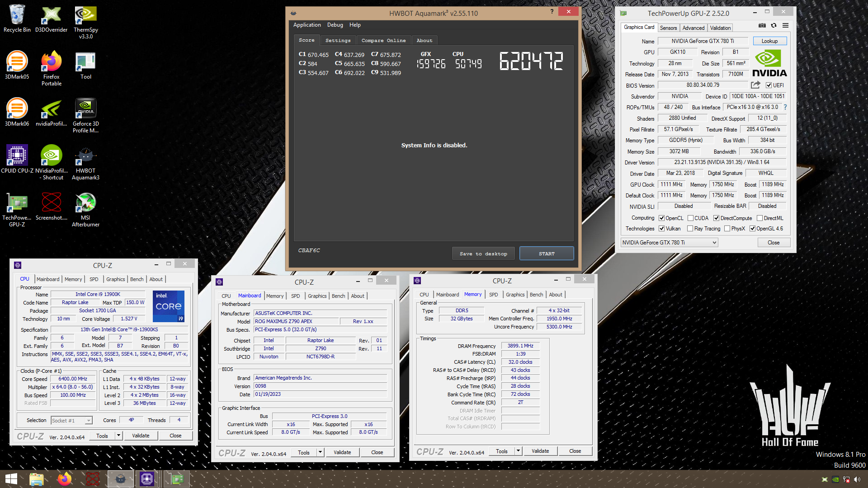Click the Aquamark help question mark button
This screenshot has width=868, height=488.
tap(552, 12)
